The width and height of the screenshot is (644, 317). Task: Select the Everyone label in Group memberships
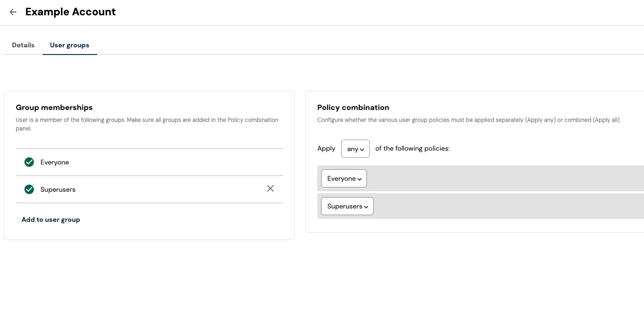(x=55, y=162)
